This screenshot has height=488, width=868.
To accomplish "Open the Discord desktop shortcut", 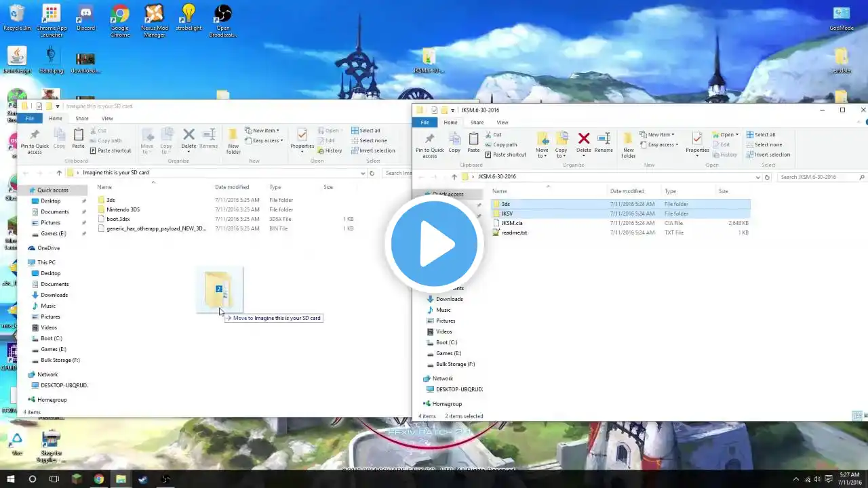I will click(85, 18).
